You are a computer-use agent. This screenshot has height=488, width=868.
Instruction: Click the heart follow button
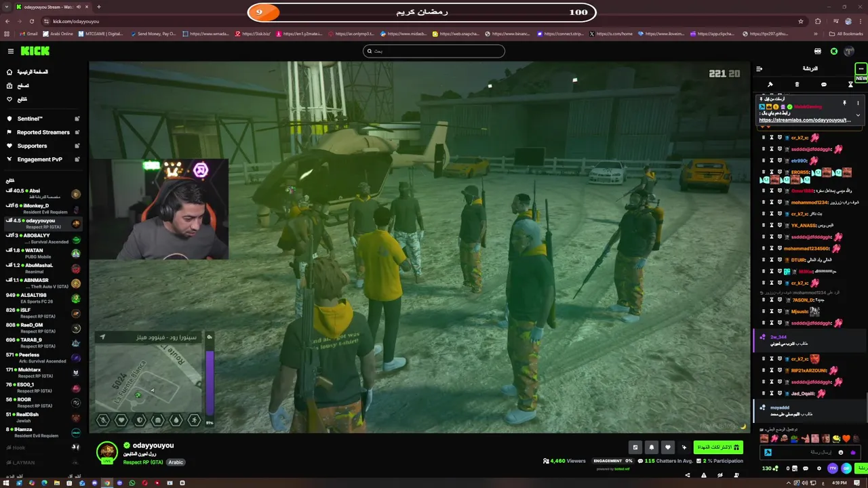click(668, 447)
